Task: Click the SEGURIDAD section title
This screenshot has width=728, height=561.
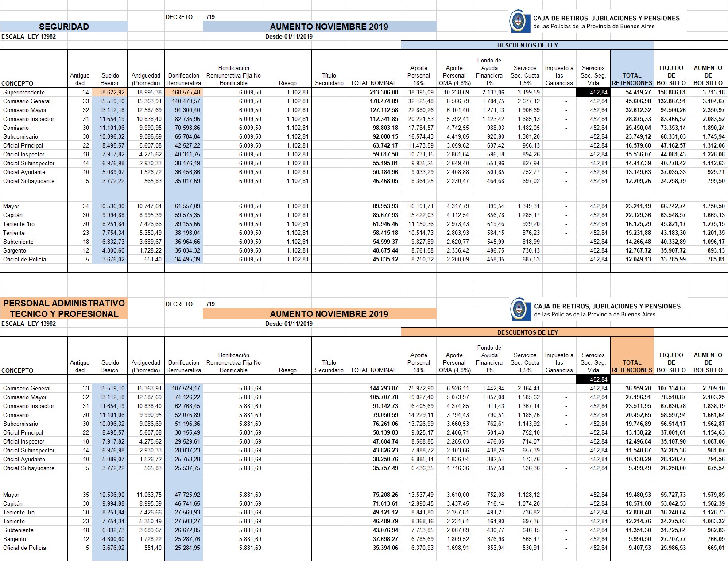Action: [64, 27]
